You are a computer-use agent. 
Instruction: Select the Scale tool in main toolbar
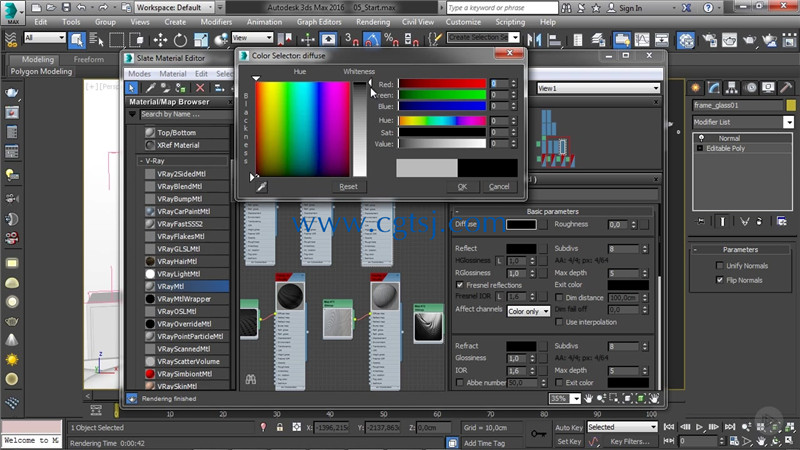(x=201, y=40)
